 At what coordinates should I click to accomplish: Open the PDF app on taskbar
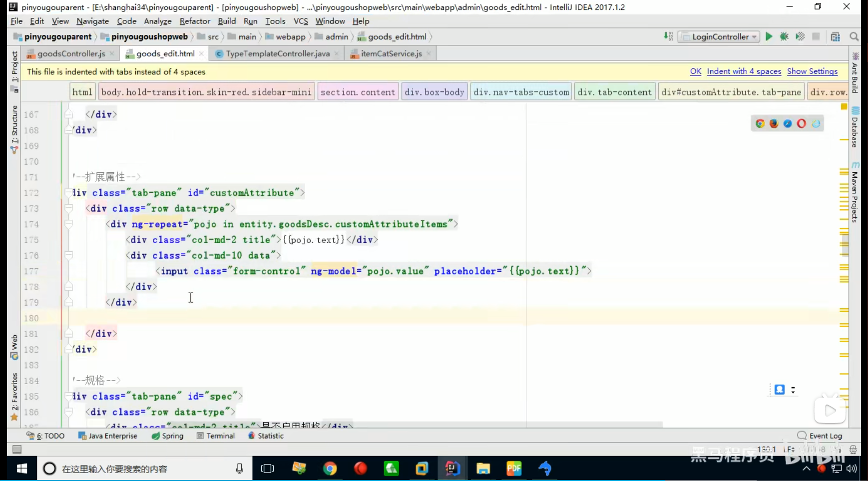(x=514, y=469)
